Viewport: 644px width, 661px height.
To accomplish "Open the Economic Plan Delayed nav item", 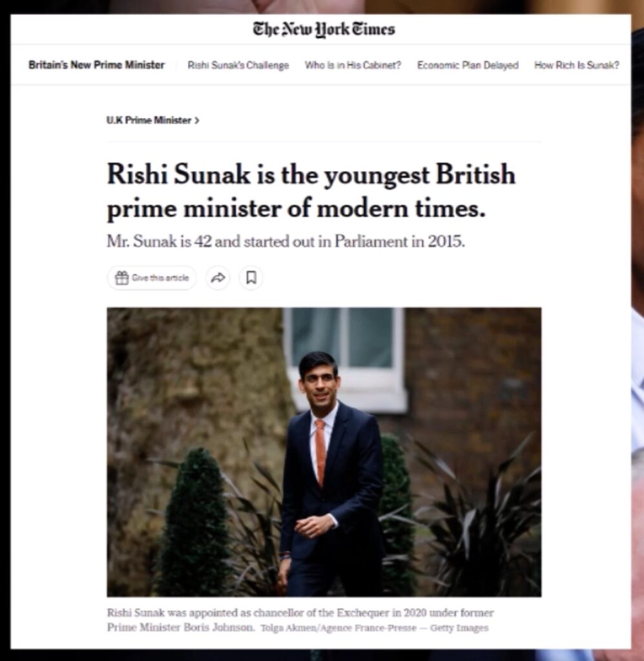I will pyautogui.click(x=468, y=65).
